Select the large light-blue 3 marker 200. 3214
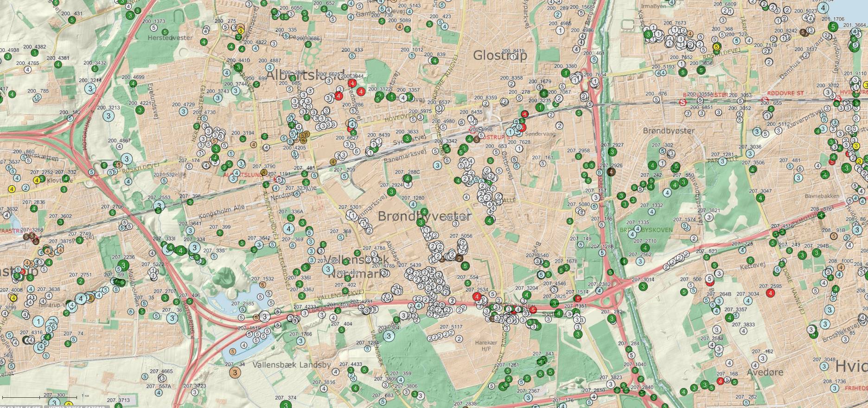The height and width of the screenshot is (408, 868). [90, 88]
